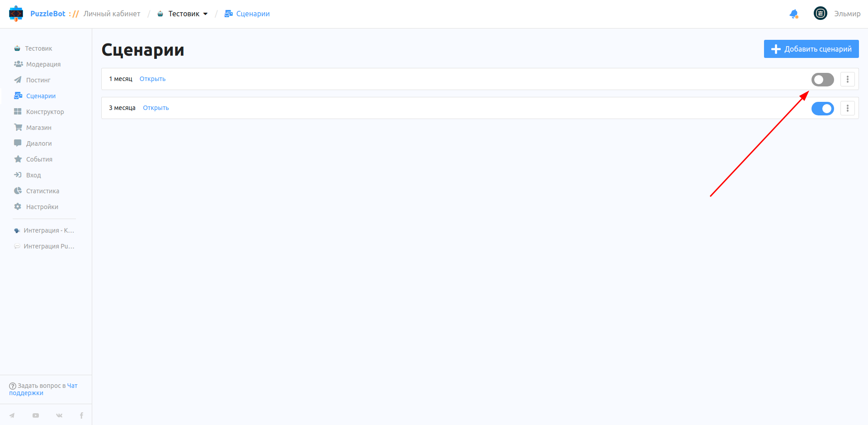Click the Модерация people icon
The height and width of the screenshot is (425, 868).
pyautogui.click(x=18, y=64)
